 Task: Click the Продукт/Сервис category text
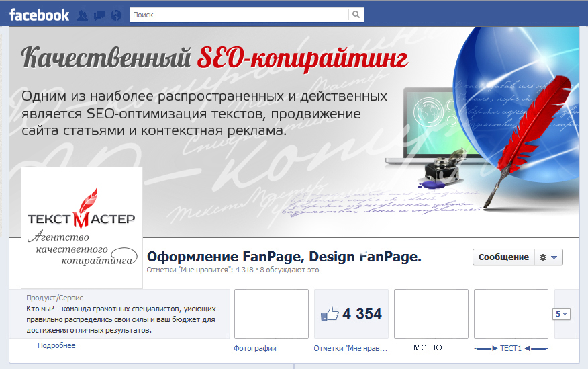click(x=55, y=298)
